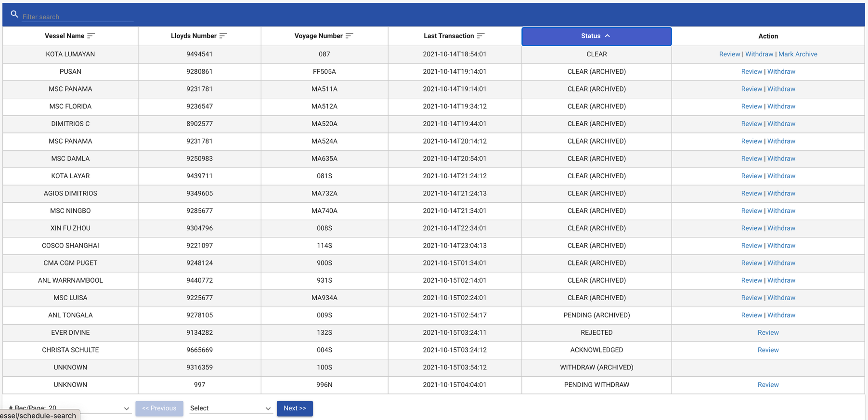
Task: Withdraw the MSC LUISA record
Action: 781,298
